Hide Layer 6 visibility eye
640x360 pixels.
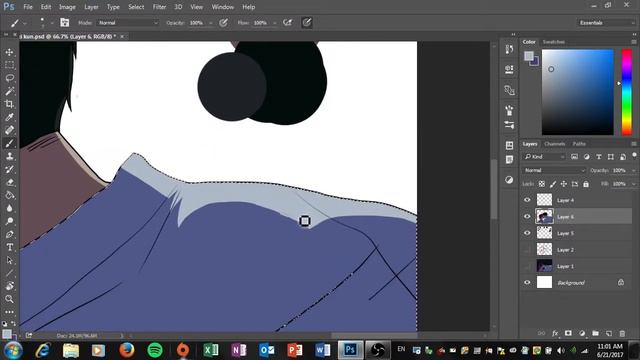coord(527,216)
